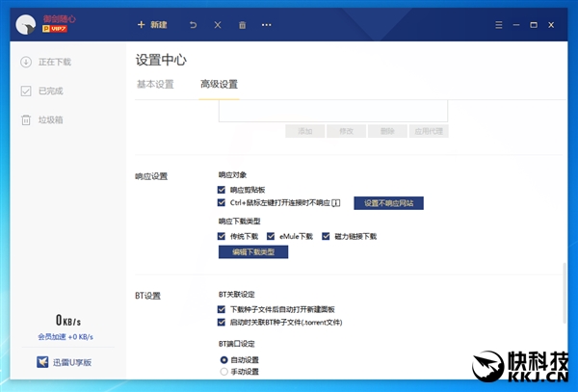Image resolution: width=578 pixels, height=392 pixels.
Task: Toggle 下载种子文件后自动打开新建面板 checkbox
Action: pyautogui.click(x=222, y=309)
